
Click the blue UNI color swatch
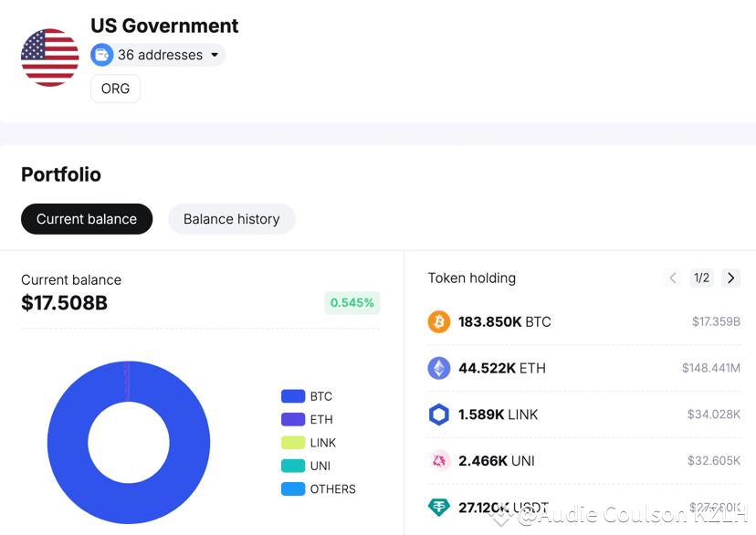(x=292, y=466)
